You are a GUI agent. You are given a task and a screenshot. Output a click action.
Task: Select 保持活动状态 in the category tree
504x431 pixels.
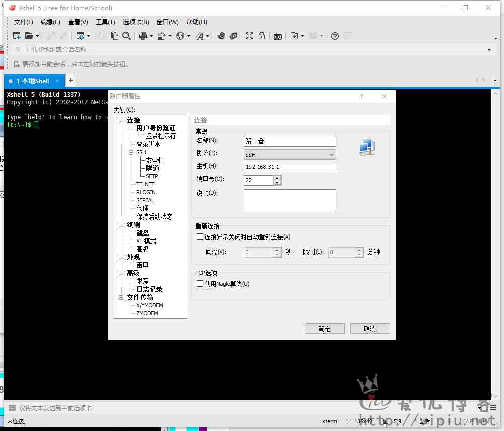[154, 217]
